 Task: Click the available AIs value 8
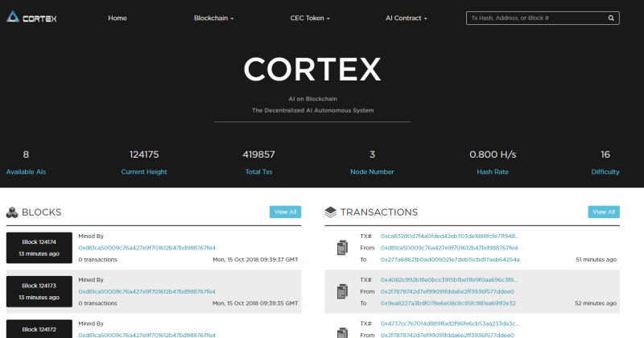26,155
